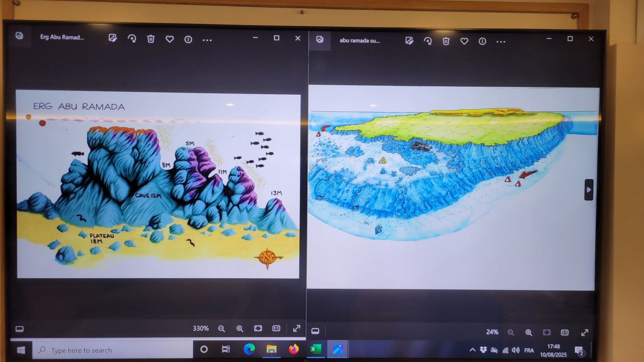Show right image at actual size
Image resolution: width=644 pixels, height=362 pixels.
click(x=564, y=332)
